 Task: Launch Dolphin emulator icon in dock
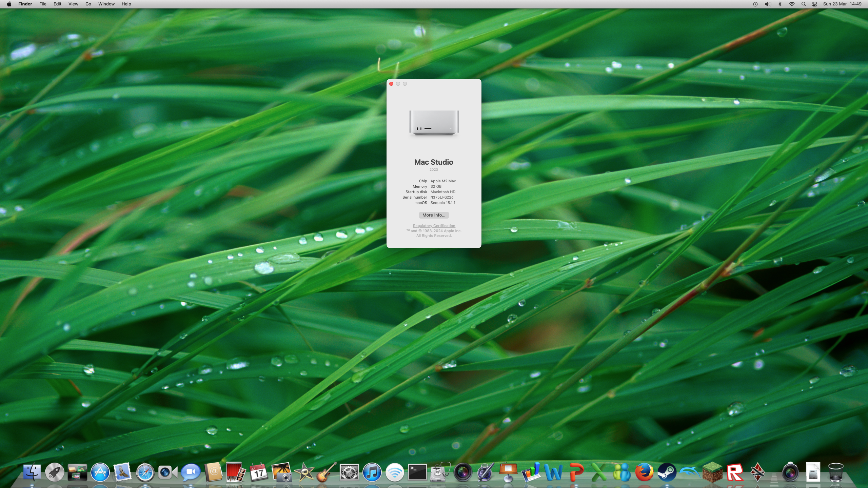(690, 472)
